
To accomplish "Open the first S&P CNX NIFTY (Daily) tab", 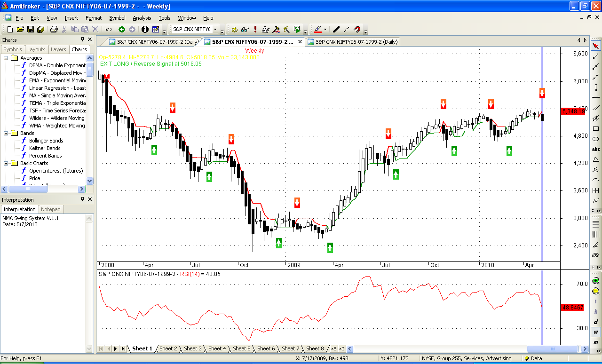I will pos(154,42).
